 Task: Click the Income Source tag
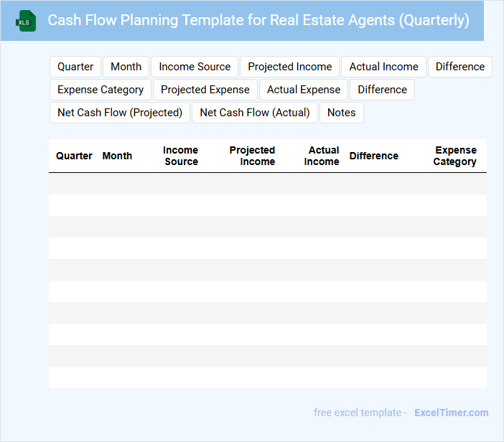point(195,67)
